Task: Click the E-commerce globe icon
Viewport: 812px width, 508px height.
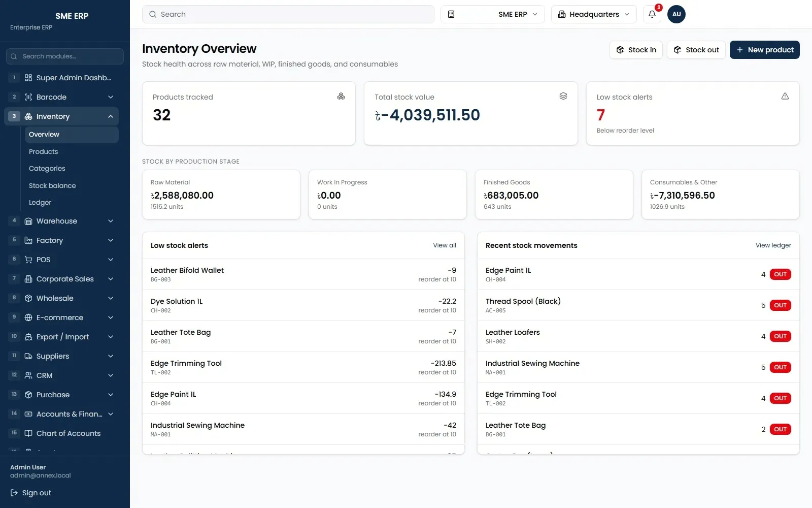Action: [28, 317]
